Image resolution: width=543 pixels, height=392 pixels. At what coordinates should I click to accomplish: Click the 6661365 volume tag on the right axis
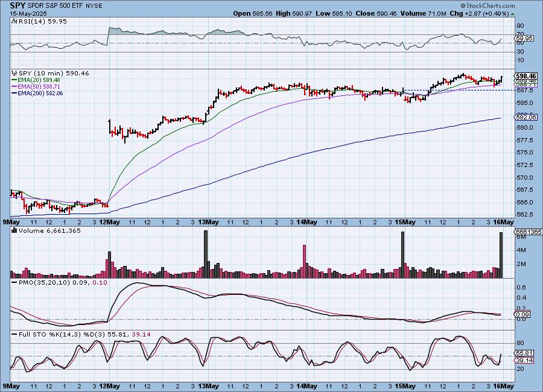tap(529, 232)
